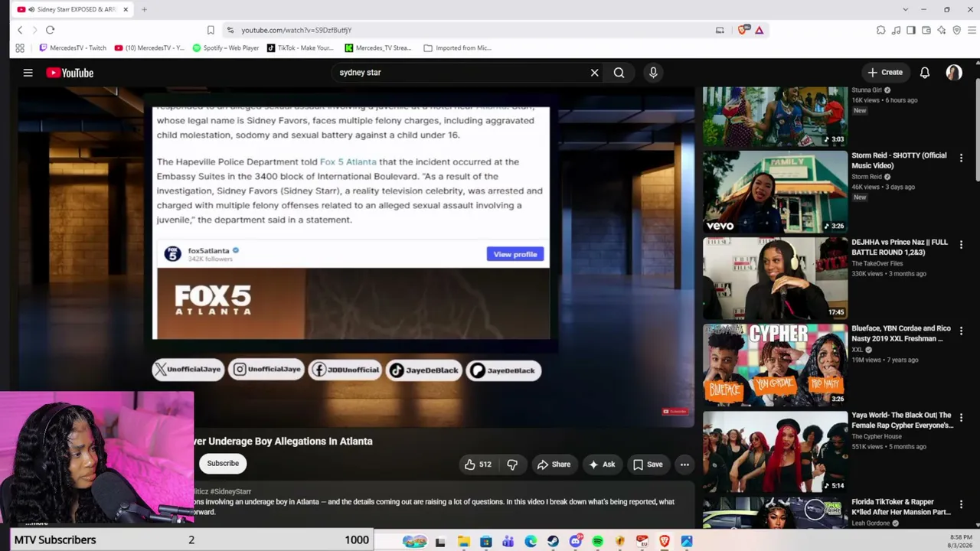Share this video

[554, 464]
